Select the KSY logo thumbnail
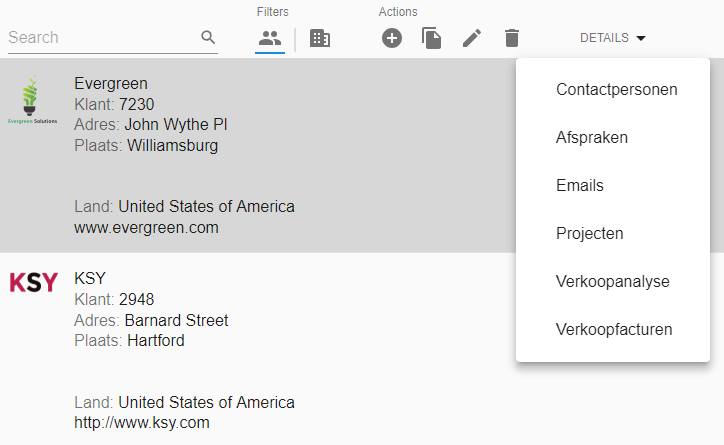The width and height of the screenshot is (724, 445). click(x=34, y=283)
